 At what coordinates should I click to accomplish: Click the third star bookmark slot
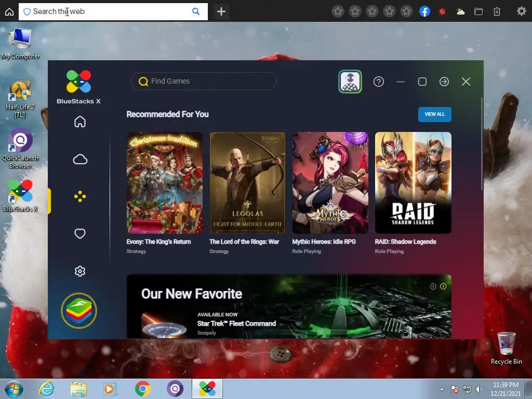click(372, 11)
